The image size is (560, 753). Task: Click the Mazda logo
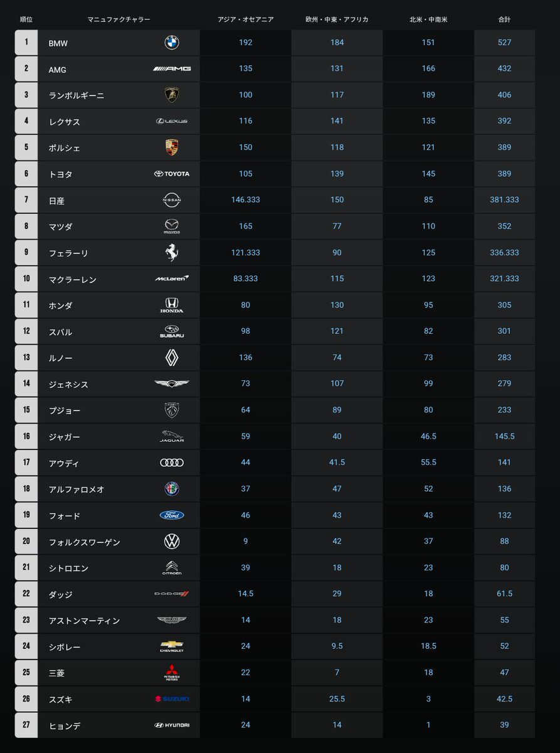(x=172, y=226)
